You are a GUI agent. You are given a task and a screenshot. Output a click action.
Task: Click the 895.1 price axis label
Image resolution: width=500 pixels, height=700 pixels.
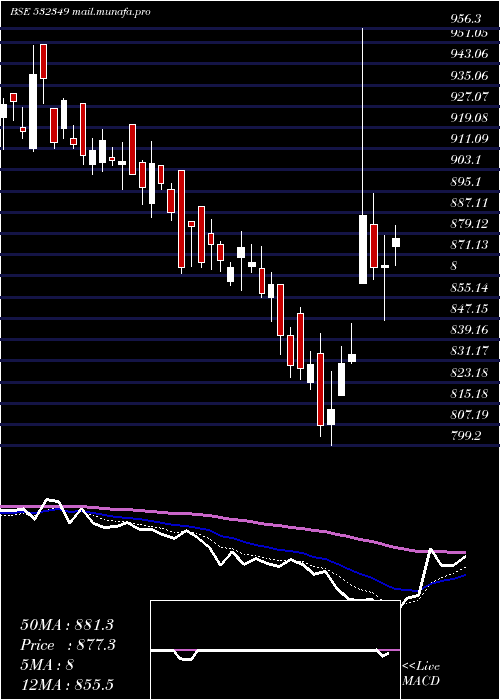[x=466, y=182]
